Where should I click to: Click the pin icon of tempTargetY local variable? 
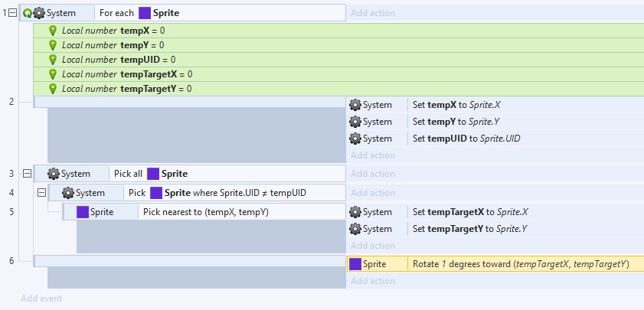[x=53, y=89]
